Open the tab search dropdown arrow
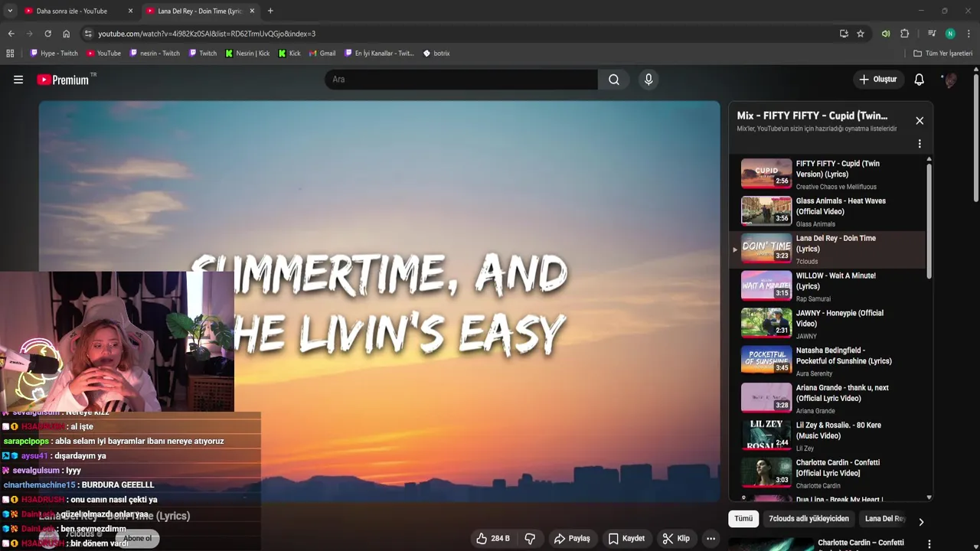The image size is (980, 551). tap(10, 11)
